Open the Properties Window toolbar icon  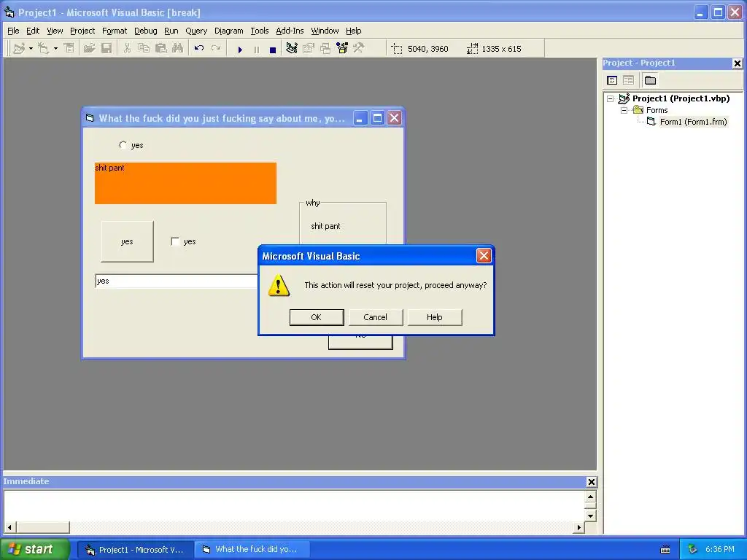click(309, 49)
